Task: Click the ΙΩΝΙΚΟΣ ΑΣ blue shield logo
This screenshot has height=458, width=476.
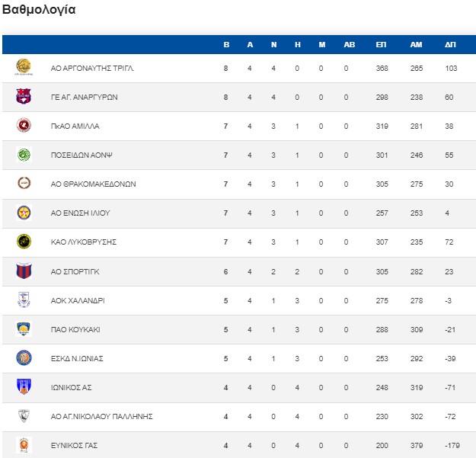Action: click(x=24, y=386)
